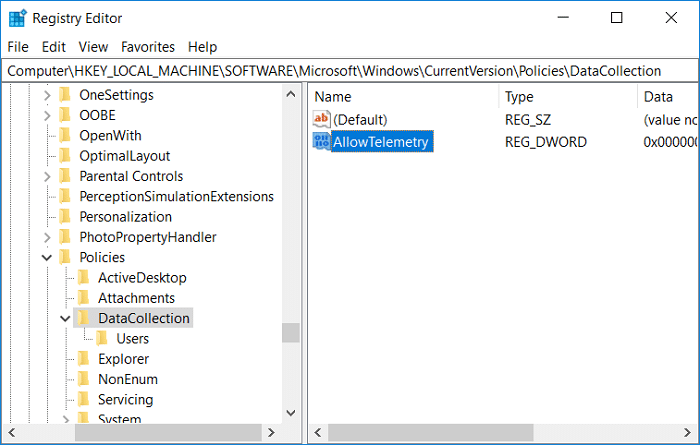The height and width of the screenshot is (445, 700).
Task: Click the tree pane vertical scrollbar down arrow
Action: pyautogui.click(x=290, y=412)
